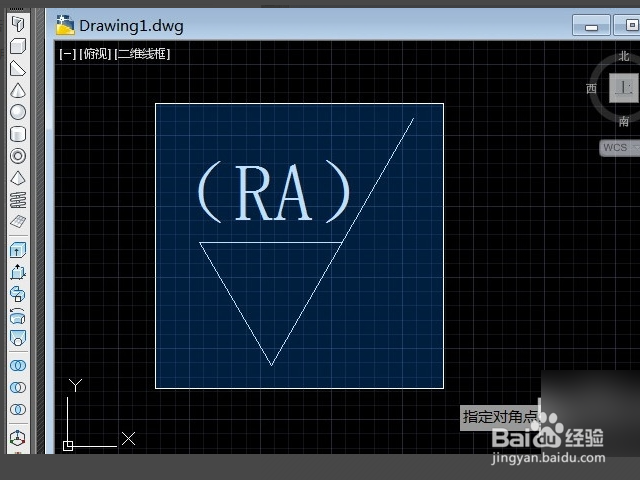Screen dimensions: 640x480
Task: Open the [-] viewport controls menu
Action: point(67,53)
